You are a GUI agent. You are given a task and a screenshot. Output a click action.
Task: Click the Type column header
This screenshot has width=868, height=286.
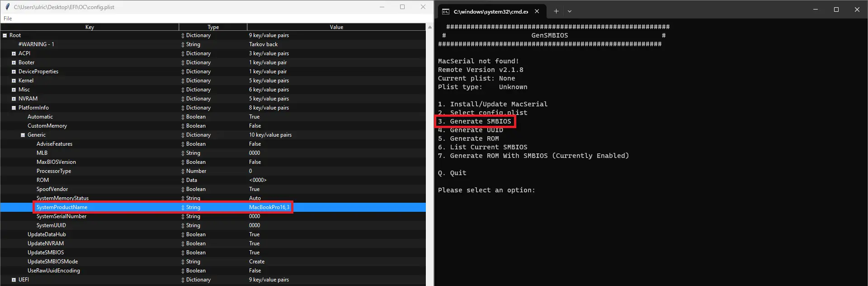(213, 27)
